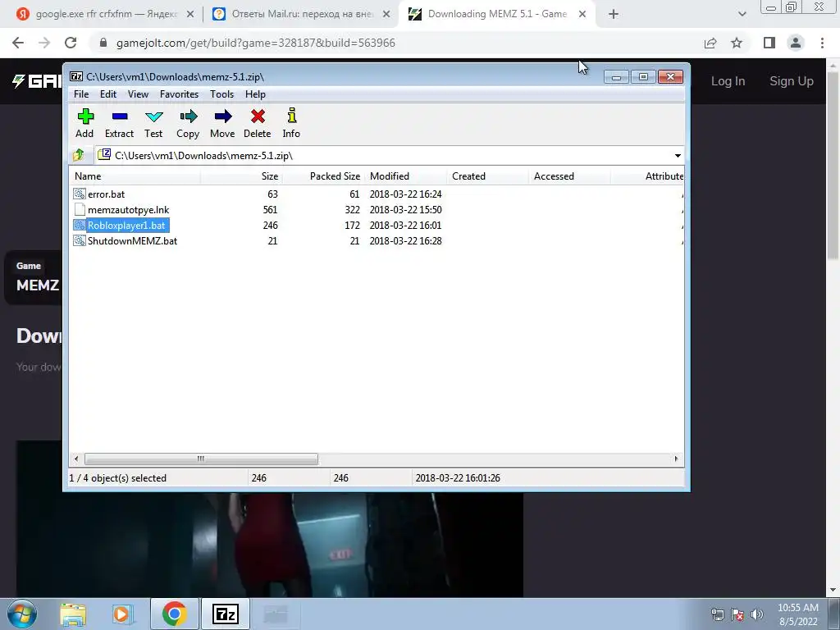Click the Sign Up link on Game Jolt

(x=792, y=81)
